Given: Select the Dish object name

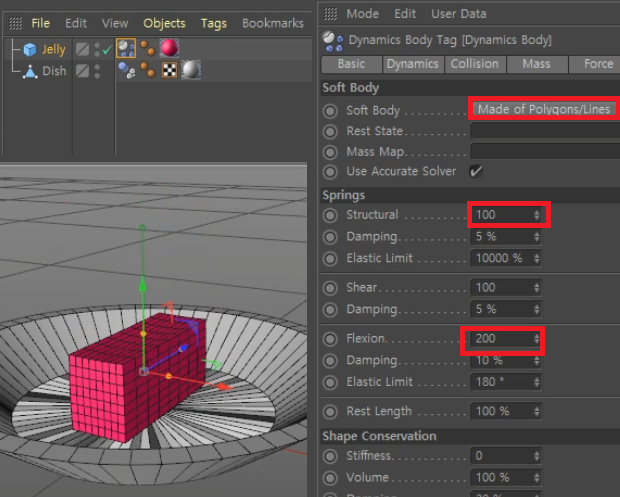Looking at the screenshot, I should (x=54, y=71).
